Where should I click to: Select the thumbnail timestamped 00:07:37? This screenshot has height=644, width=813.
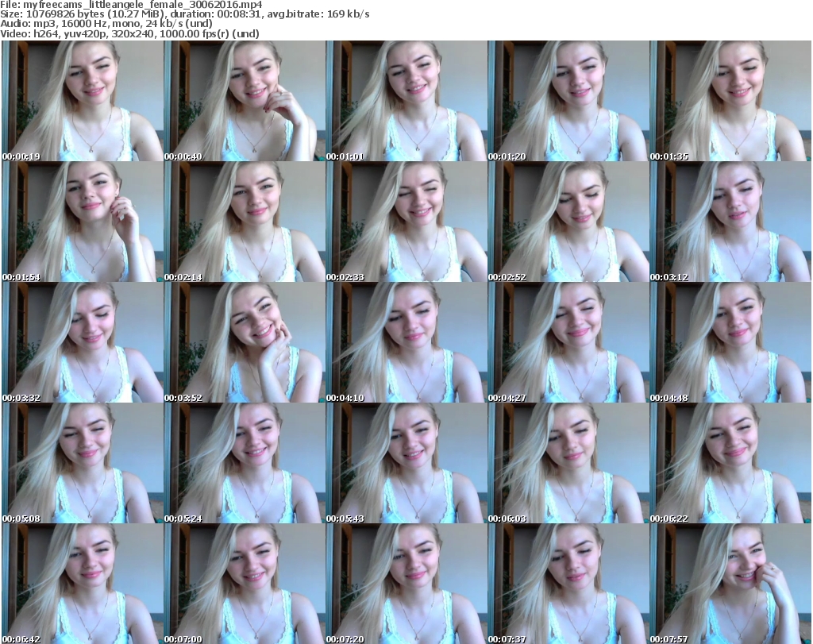[x=568, y=584]
